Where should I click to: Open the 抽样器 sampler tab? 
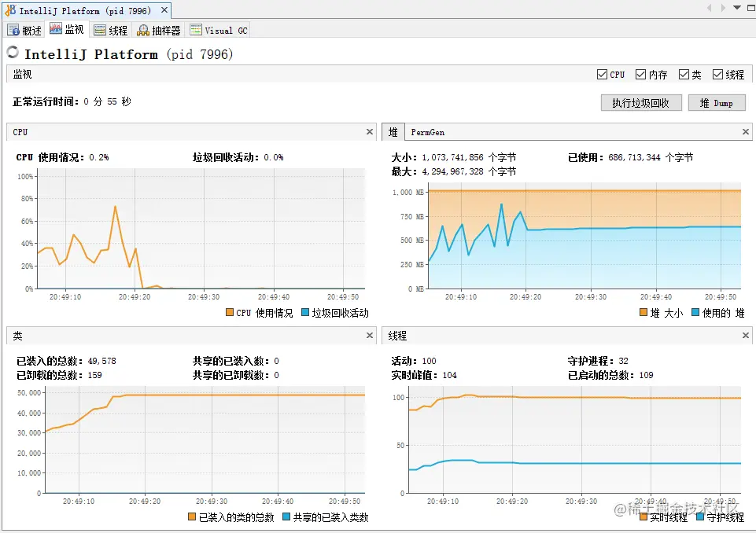159,31
